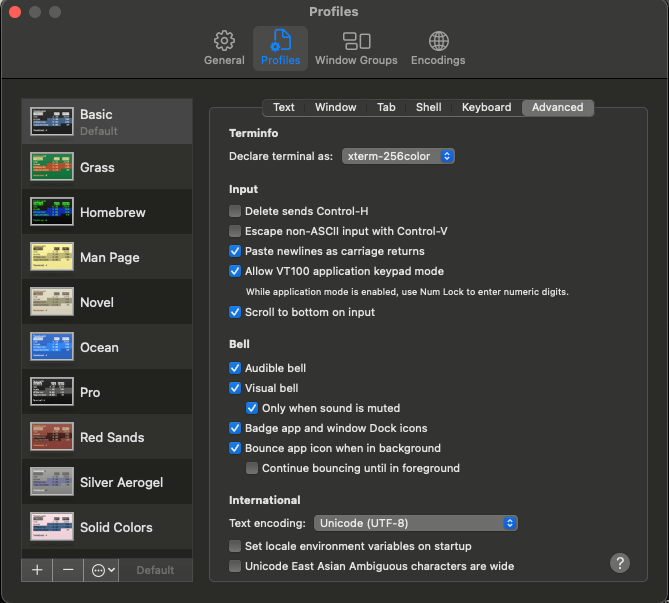Open the Text tab
This screenshot has width=669, height=603.
pyautogui.click(x=284, y=107)
